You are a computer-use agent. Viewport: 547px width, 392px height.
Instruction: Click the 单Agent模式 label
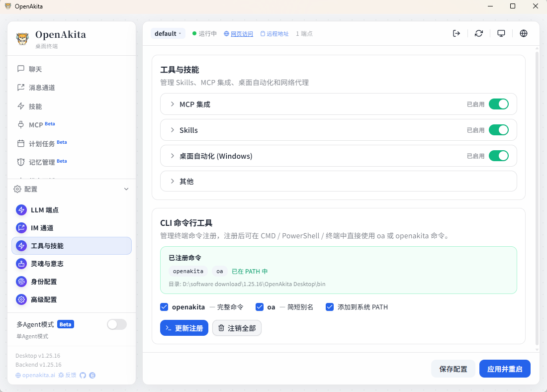point(32,336)
